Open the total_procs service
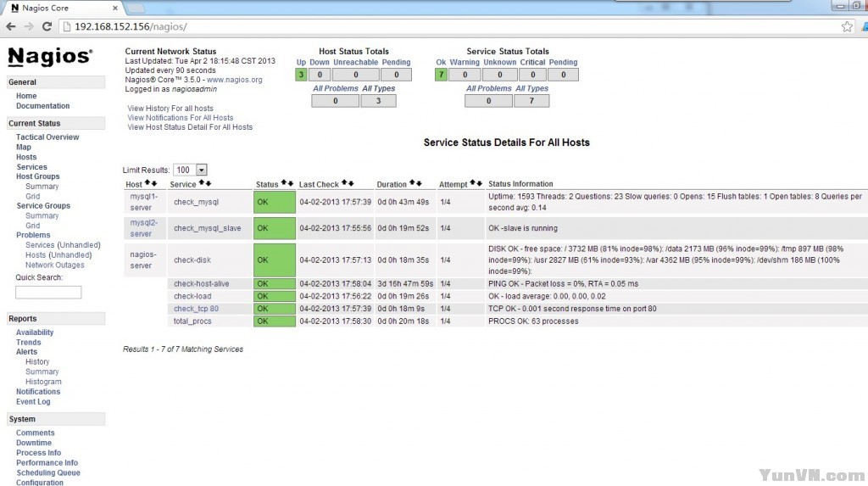Image resolution: width=868 pixels, height=486 pixels. click(192, 321)
